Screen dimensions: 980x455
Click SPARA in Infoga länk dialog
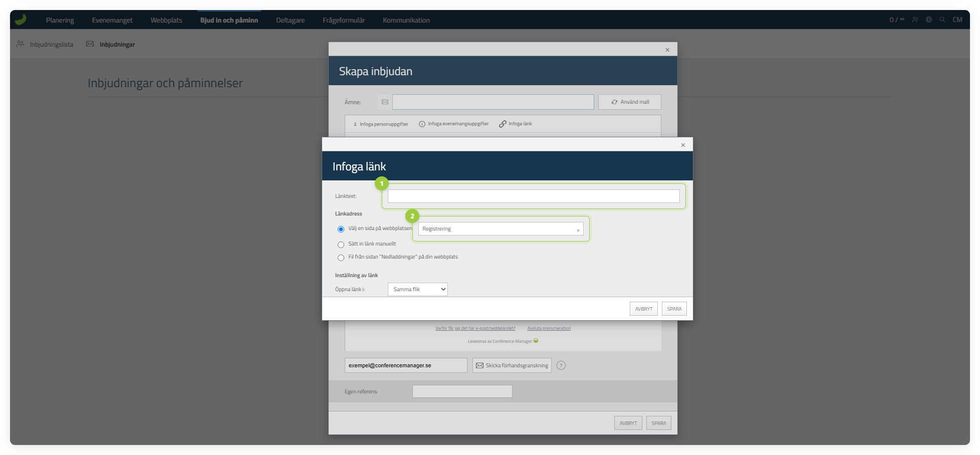point(674,309)
